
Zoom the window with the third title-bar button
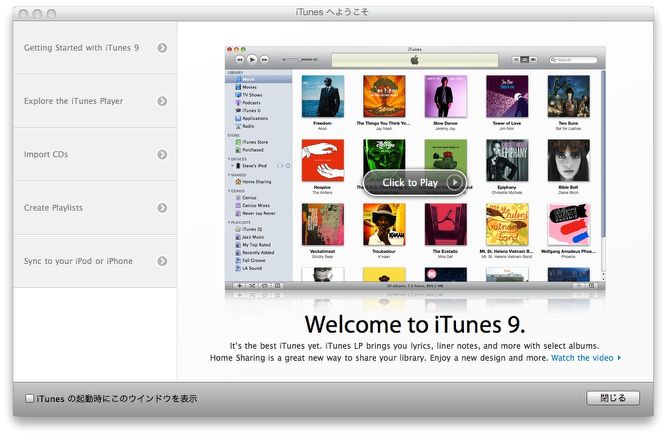(51, 14)
